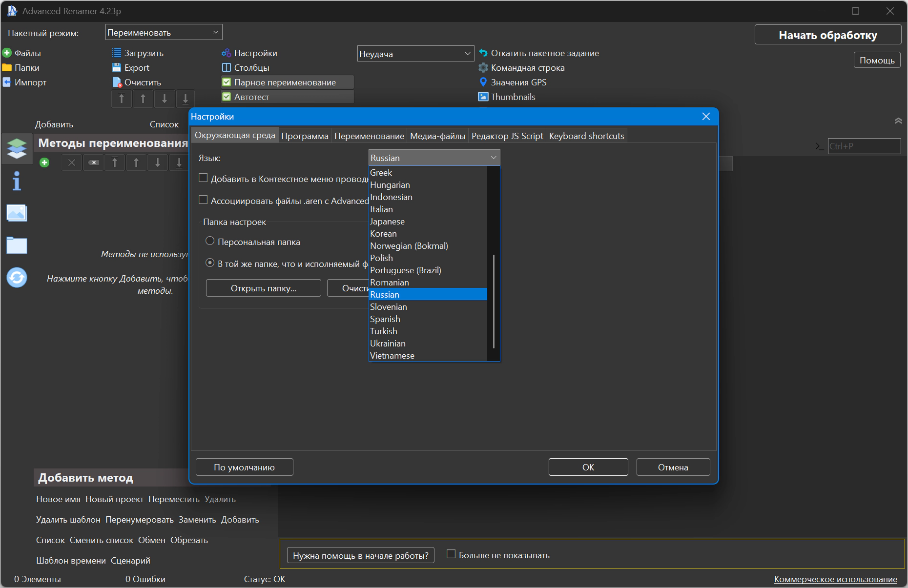Switch to the Редактор JS Script tab
This screenshot has width=908, height=588.
click(x=507, y=136)
